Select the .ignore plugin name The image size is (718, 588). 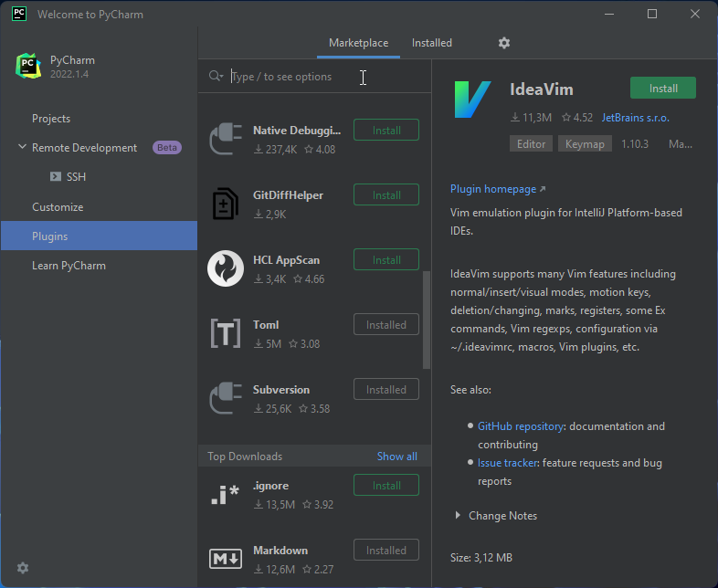[270, 486]
